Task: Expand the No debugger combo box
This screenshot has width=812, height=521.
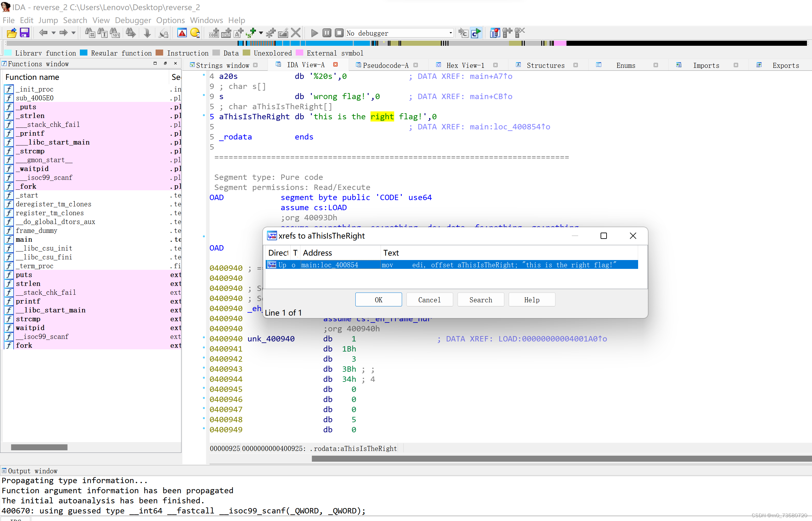Action: pyautogui.click(x=450, y=33)
